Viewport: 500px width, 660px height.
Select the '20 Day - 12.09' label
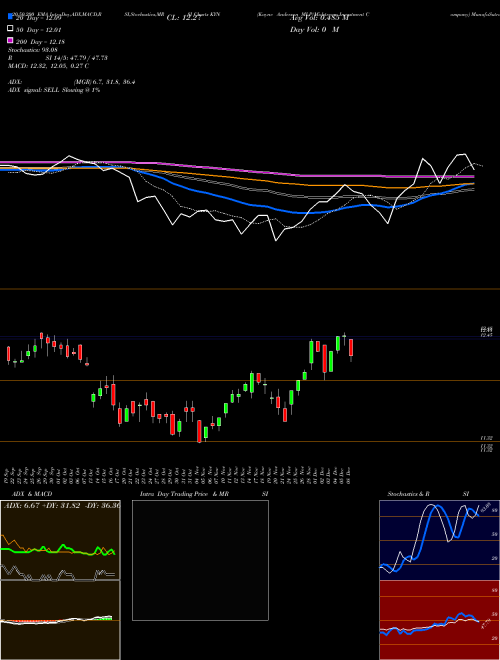tap(38, 18)
